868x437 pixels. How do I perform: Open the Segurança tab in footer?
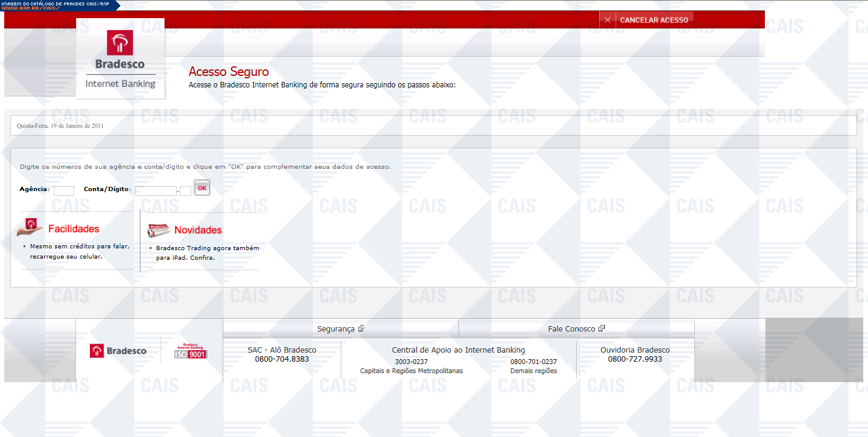click(x=336, y=329)
